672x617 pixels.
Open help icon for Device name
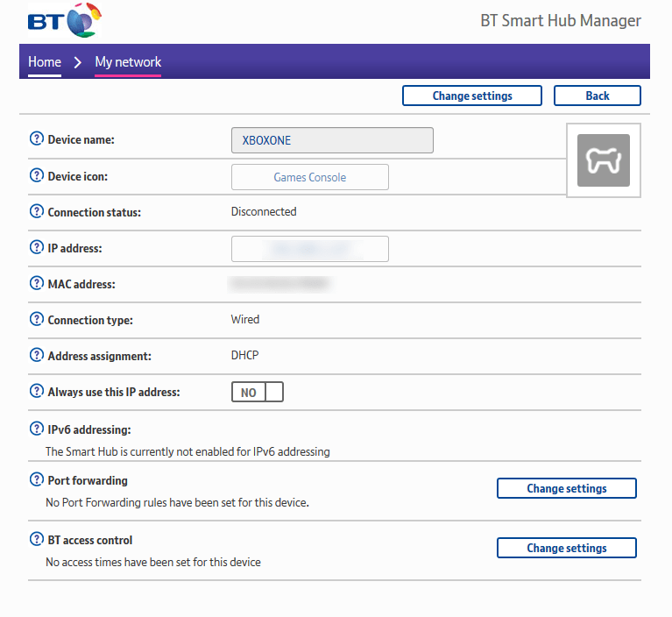click(x=37, y=138)
